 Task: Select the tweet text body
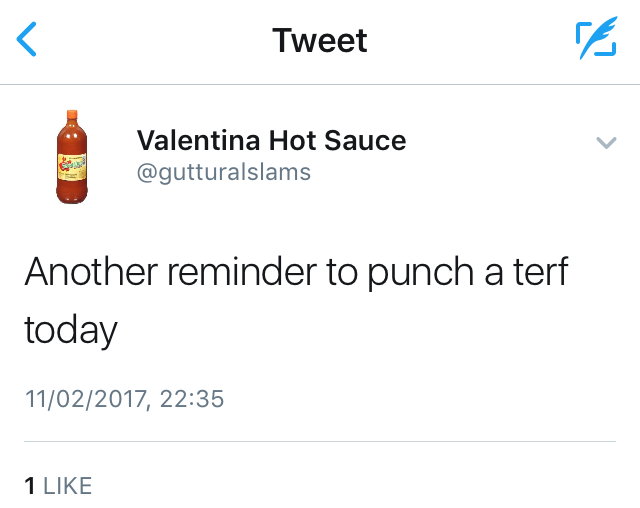[x=296, y=298]
